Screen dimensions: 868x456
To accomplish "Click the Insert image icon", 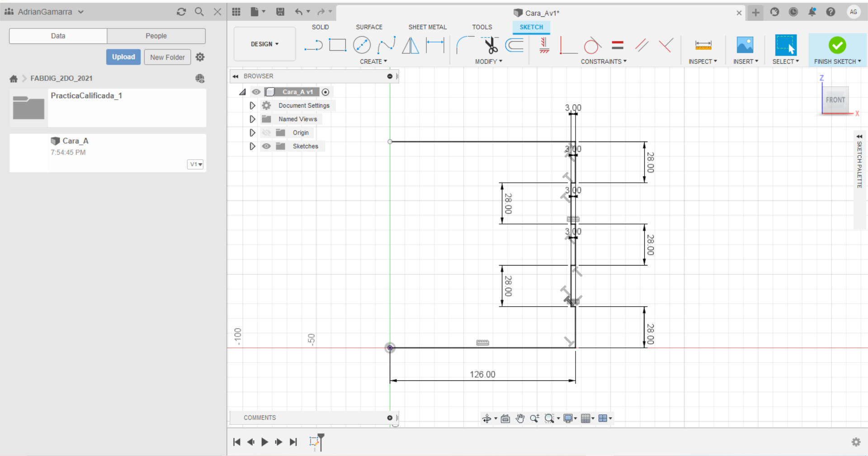I will coord(745,45).
